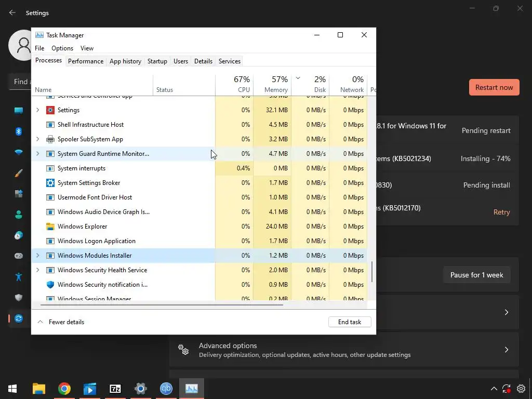Open Apps icon in Settings sidebar
The image size is (532, 399).
tap(19, 194)
